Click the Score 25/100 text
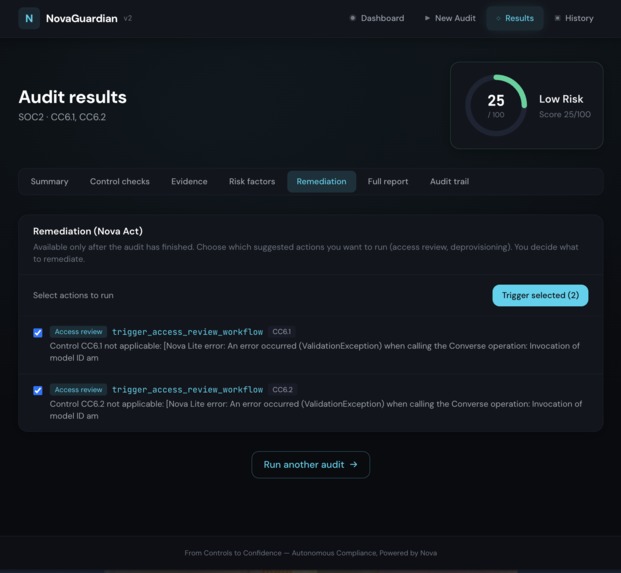This screenshot has height=573, width=621. click(565, 114)
